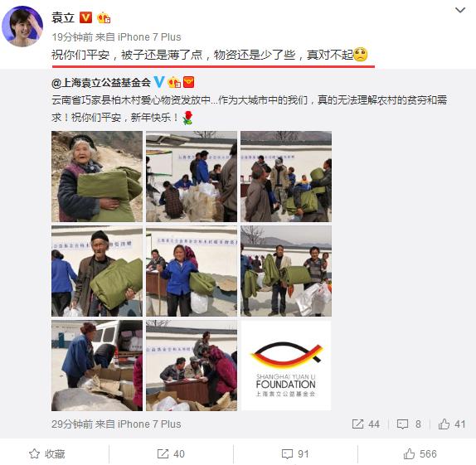This screenshot has width=476, height=465.
Task: Click the blue V badge of the foundation
Action: coord(159,82)
